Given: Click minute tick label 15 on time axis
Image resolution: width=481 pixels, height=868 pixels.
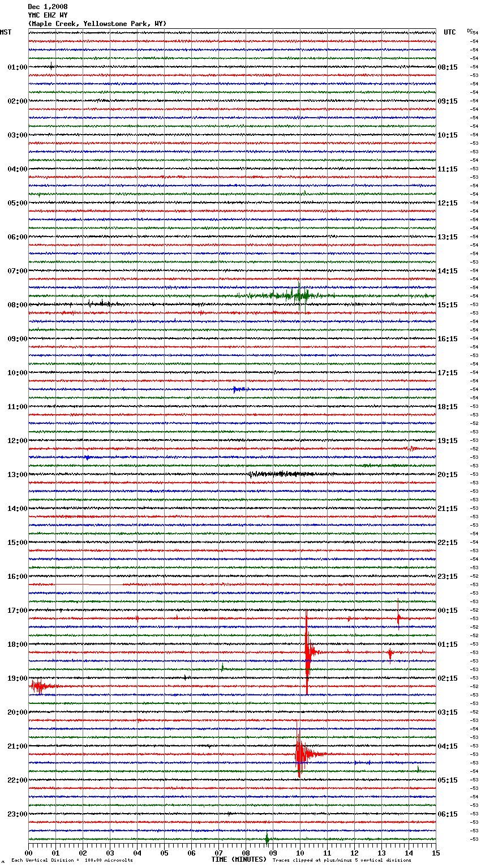Looking at the screenshot, I should click(x=436, y=852).
